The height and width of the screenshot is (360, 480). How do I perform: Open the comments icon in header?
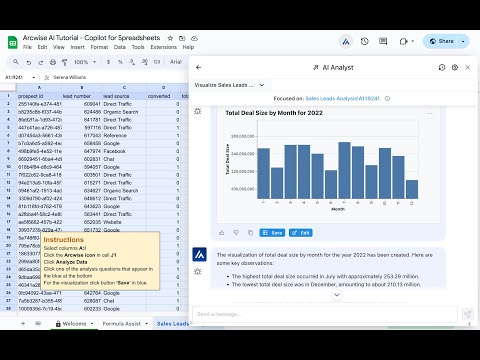(x=383, y=41)
